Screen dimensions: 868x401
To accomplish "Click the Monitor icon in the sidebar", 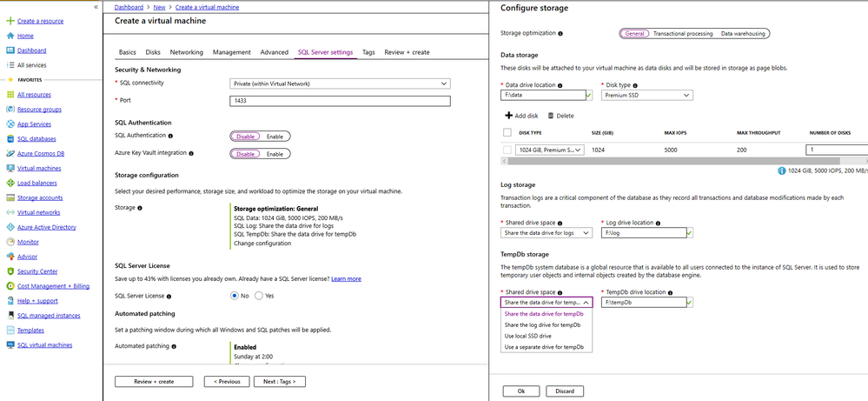I will [x=10, y=242].
